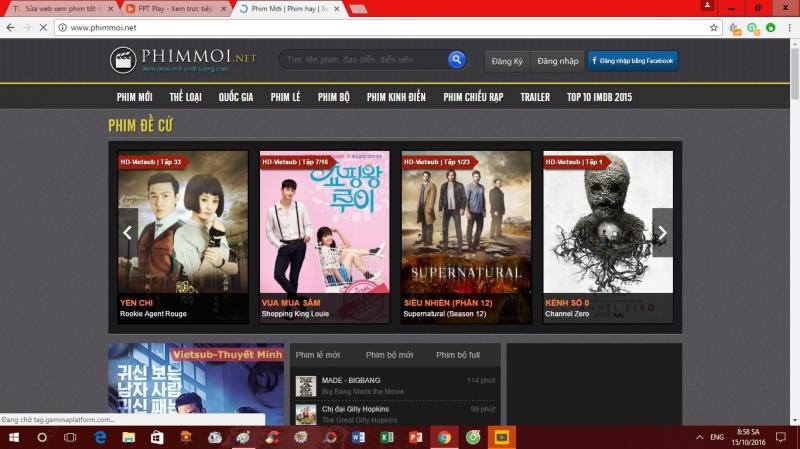
Task: Slide carousel to the next movies
Action: click(661, 233)
